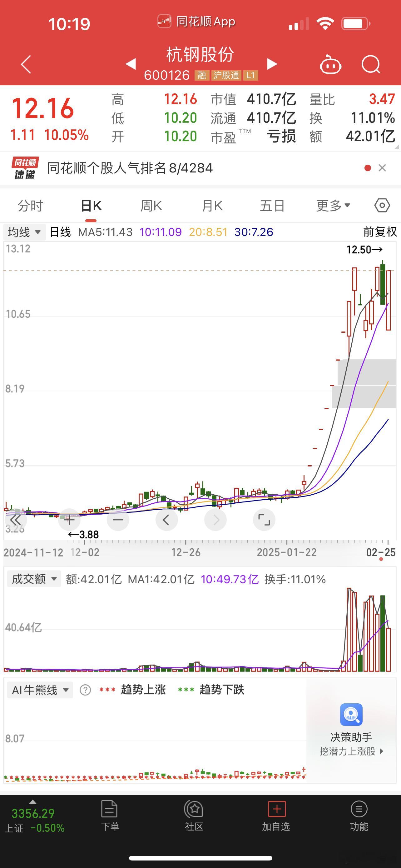Image resolution: width=401 pixels, height=868 pixels.
Task: Tap 12-26 date marker
Action: click(x=186, y=552)
